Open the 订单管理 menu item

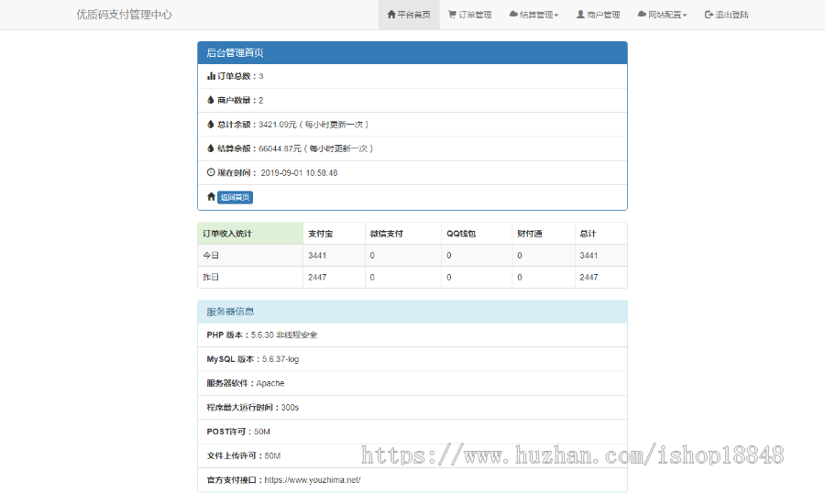coord(470,15)
